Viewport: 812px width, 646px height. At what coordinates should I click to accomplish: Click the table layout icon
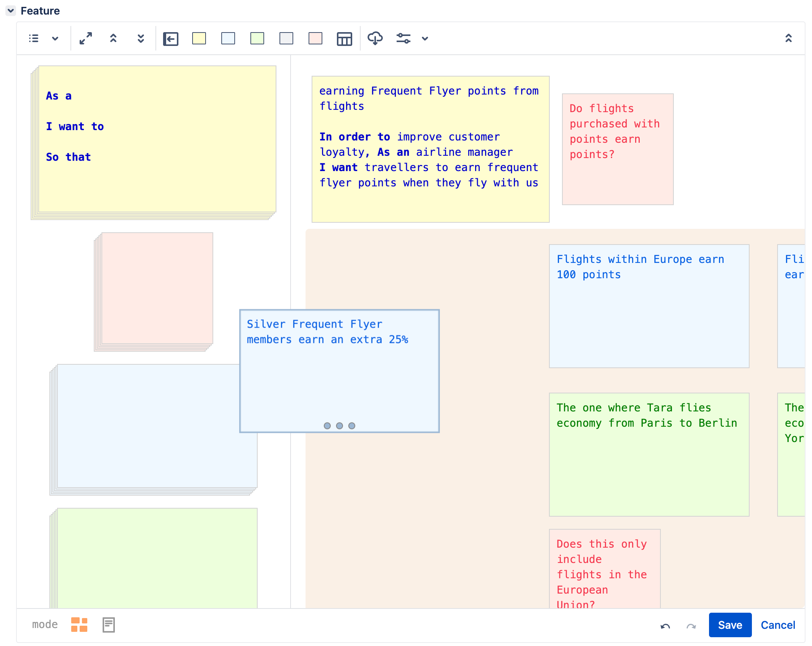point(344,39)
